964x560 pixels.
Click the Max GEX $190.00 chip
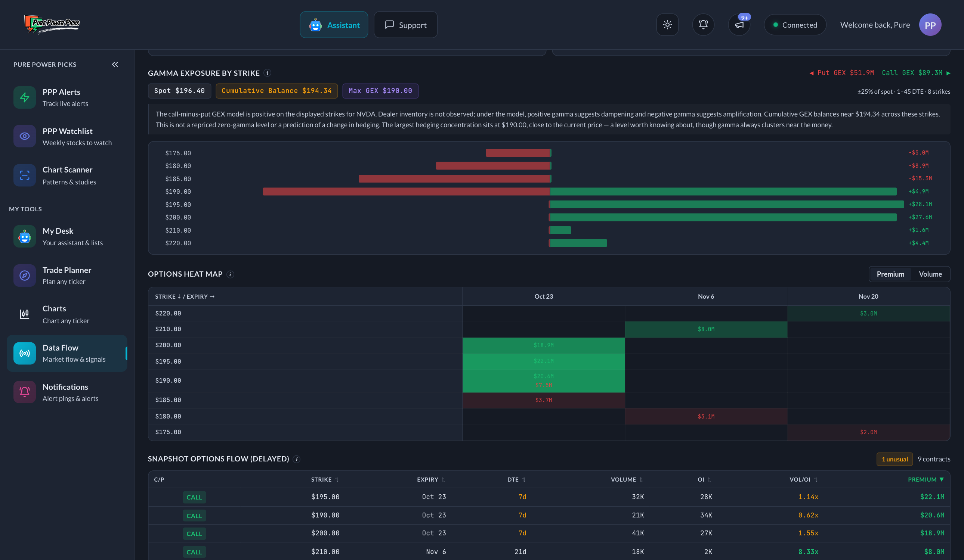(380, 91)
